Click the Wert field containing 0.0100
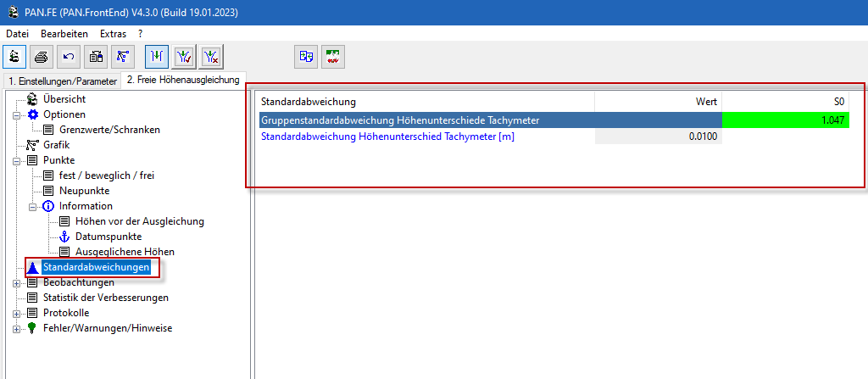 pyautogui.click(x=658, y=137)
